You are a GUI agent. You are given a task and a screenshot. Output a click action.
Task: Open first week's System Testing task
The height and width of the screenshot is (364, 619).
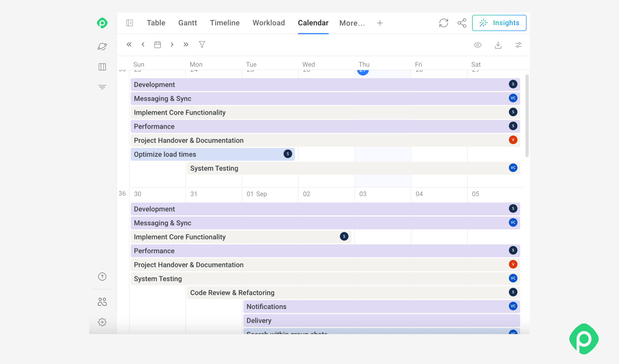point(354,168)
